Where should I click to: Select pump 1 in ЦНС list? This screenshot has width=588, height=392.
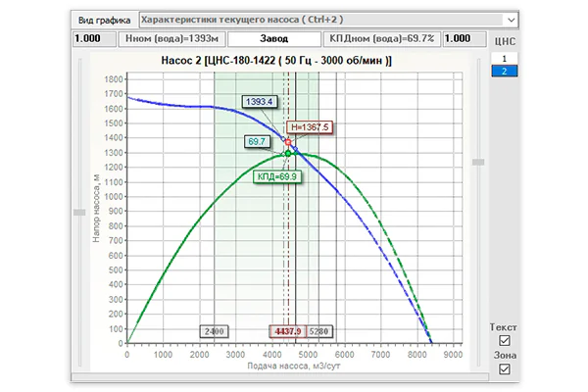click(505, 59)
